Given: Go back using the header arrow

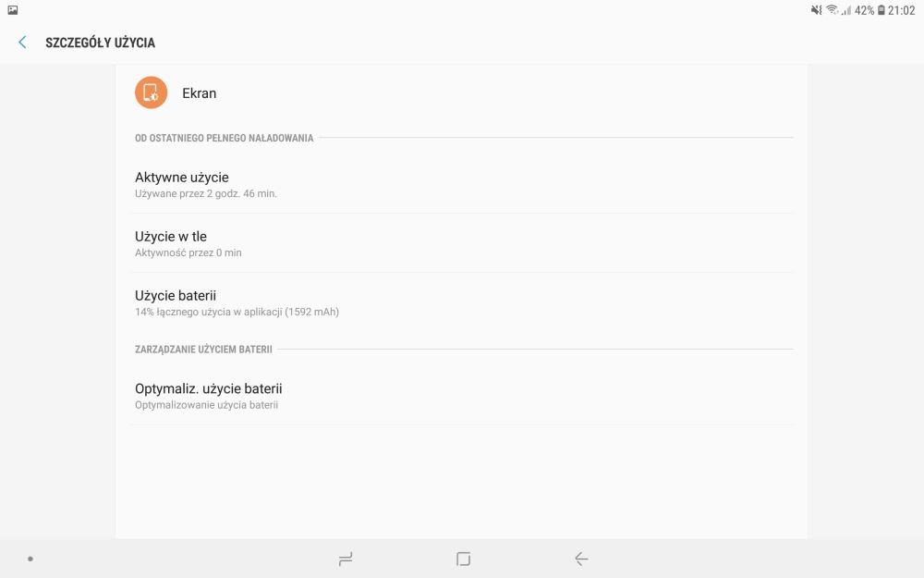Looking at the screenshot, I should coord(22,43).
